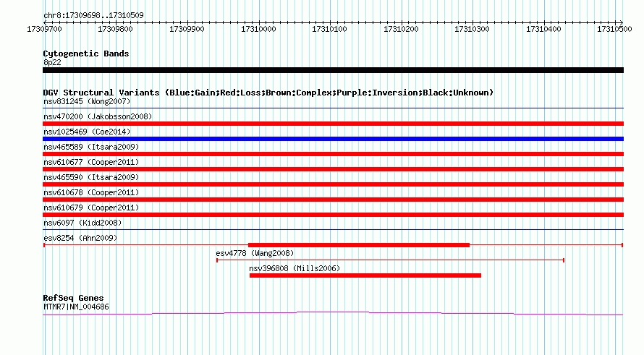Click the 17310500 ruler position label
The image size is (644, 355).
614,29
